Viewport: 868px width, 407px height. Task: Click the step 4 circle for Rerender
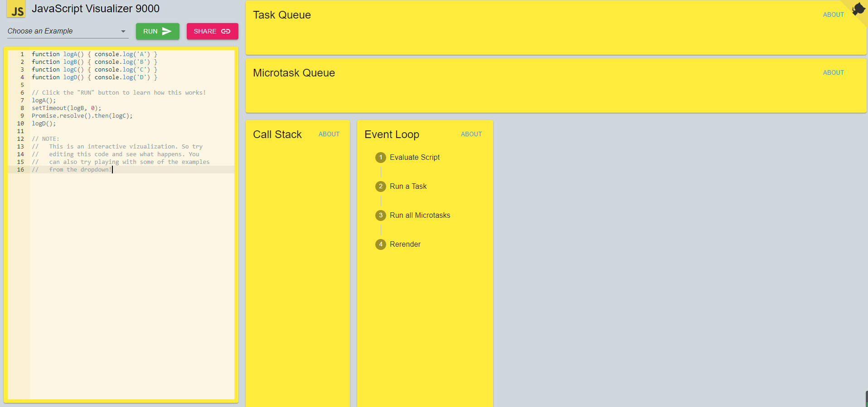coord(381,244)
